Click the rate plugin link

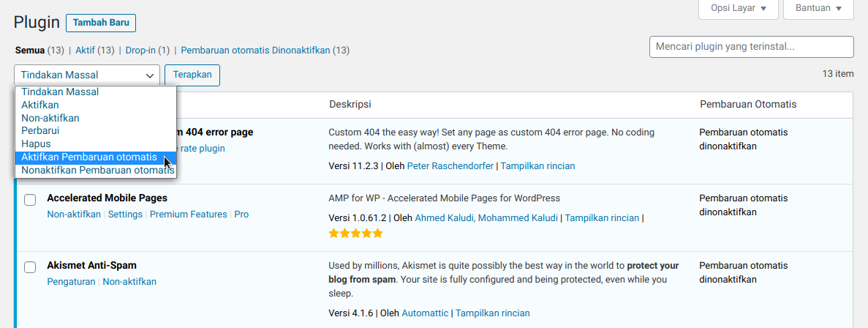(x=203, y=149)
